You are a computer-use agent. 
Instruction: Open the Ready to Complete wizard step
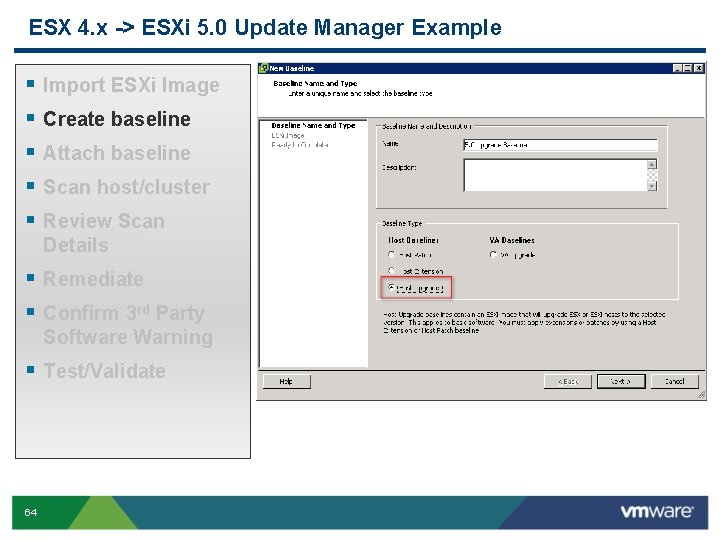tap(300, 145)
